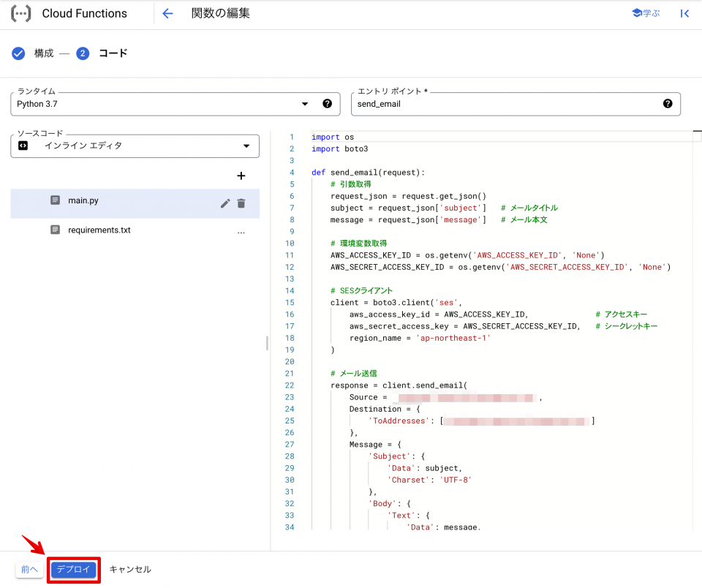The height and width of the screenshot is (588, 702).
Task: Show help for the runtime field
Action: click(328, 103)
